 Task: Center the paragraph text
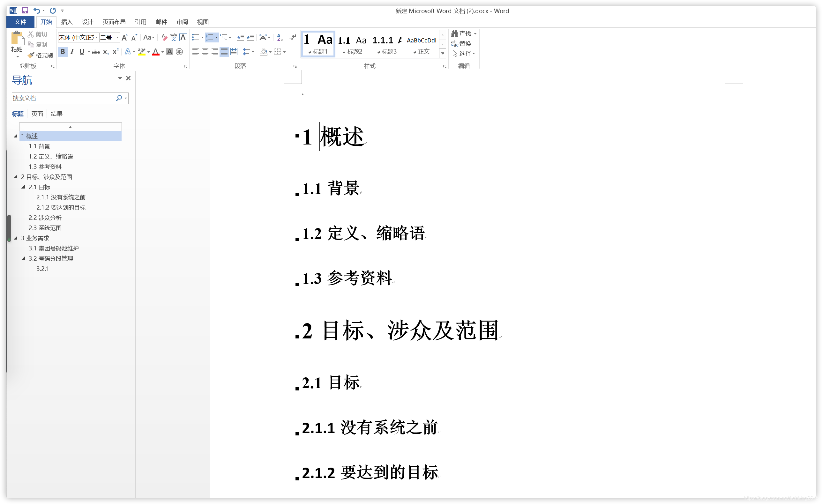[205, 52]
